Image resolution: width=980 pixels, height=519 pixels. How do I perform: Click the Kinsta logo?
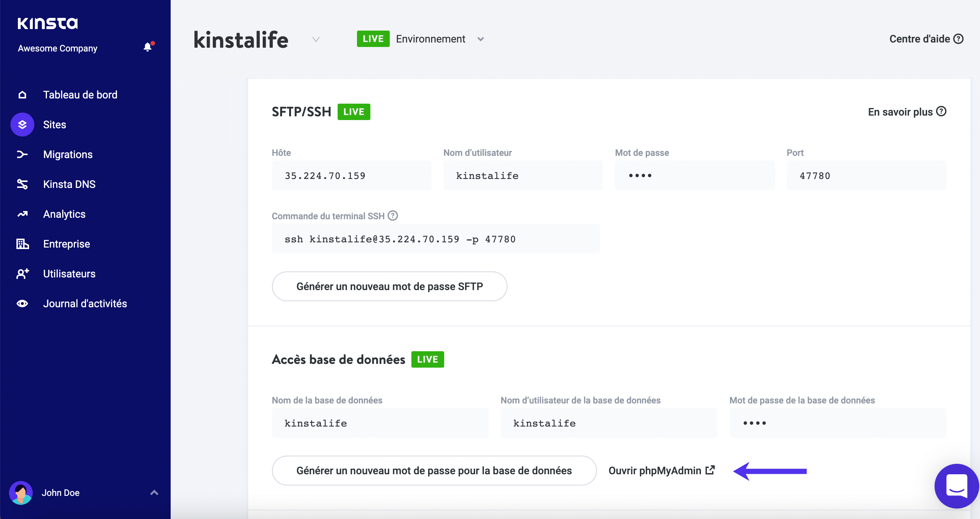click(x=47, y=23)
